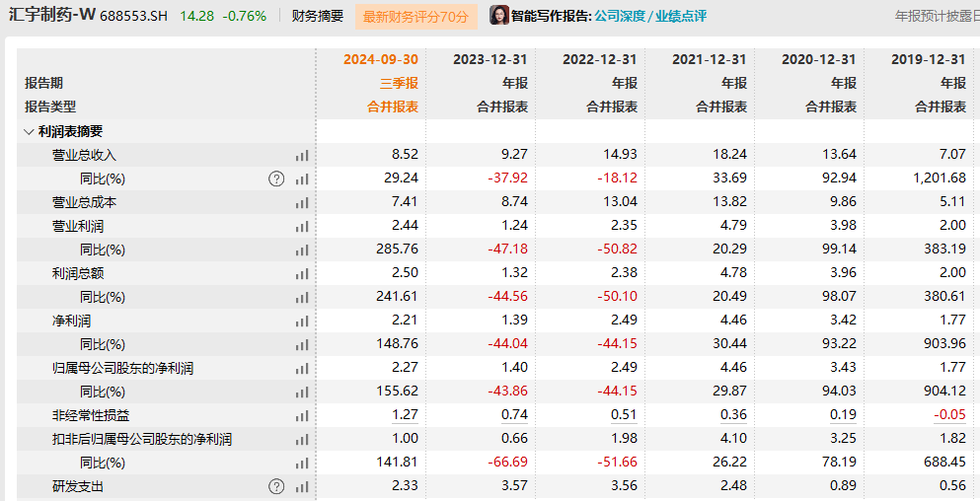Open chart icon for 净利润 row
This screenshot has width=980, height=501.
(x=302, y=322)
